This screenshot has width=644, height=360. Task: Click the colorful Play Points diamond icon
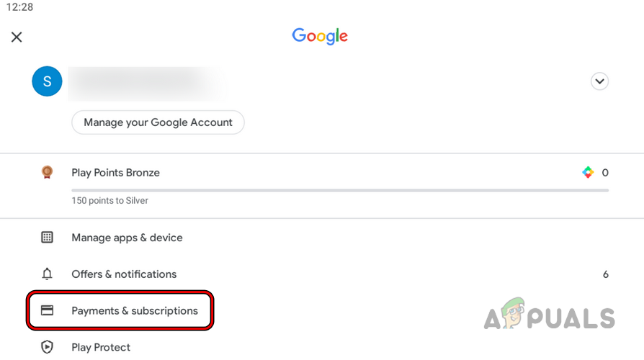588,173
